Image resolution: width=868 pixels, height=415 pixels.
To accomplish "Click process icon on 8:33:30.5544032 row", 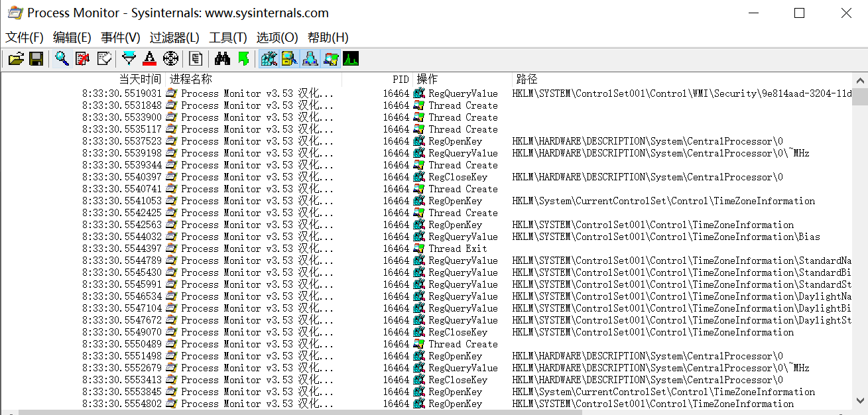I will pos(172,237).
